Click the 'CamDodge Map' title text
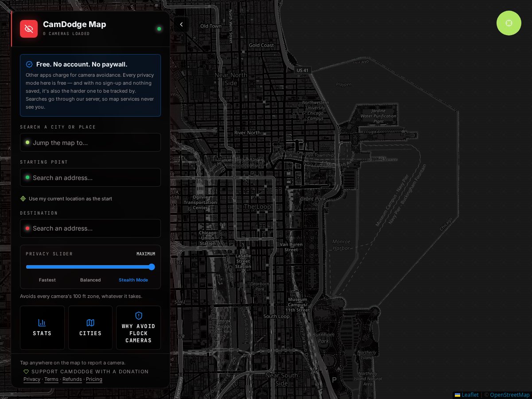 pyautogui.click(x=74, y=24)
